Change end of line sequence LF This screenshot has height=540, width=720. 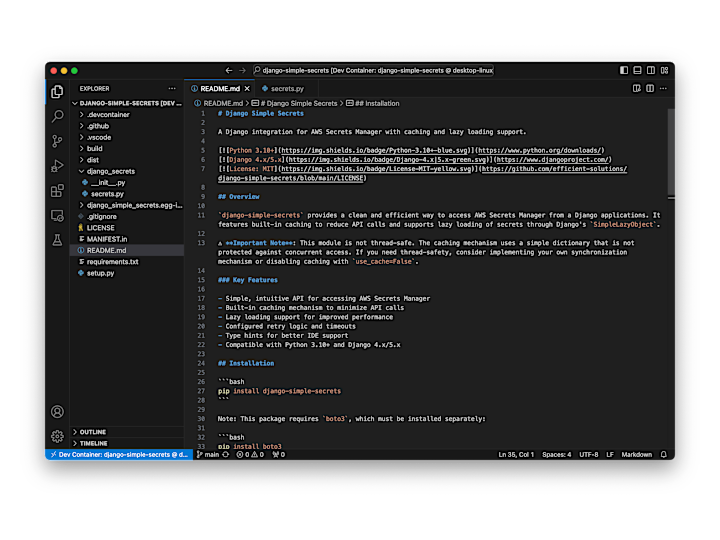(610, 455)
